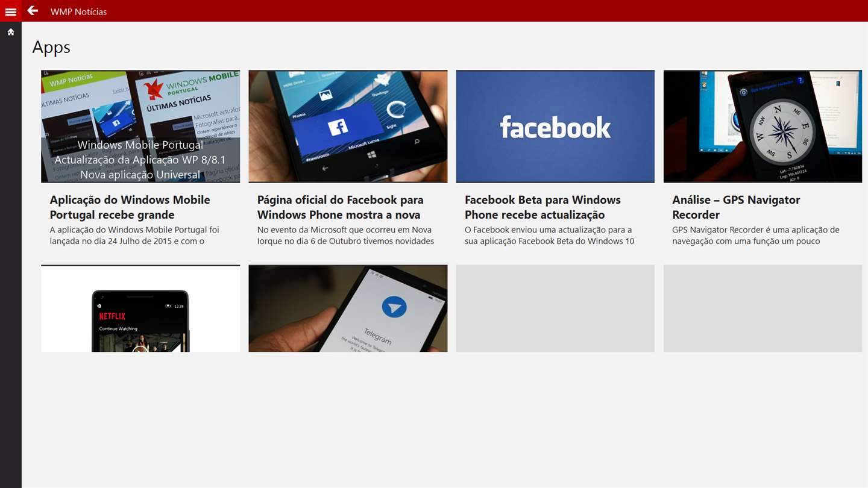
Task: Open the Telegram phone thumbnail
Action: [x=348, y=308]
